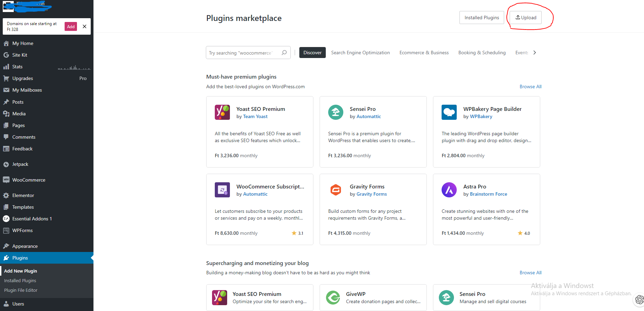
Task: Click the Jetpack icon
Action: (x=6, y=164)
